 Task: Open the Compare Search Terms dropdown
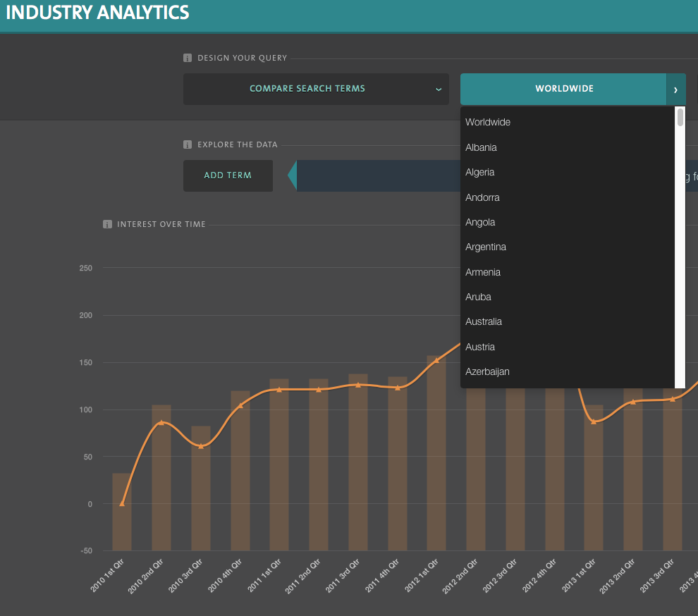[x=316, y=90]
